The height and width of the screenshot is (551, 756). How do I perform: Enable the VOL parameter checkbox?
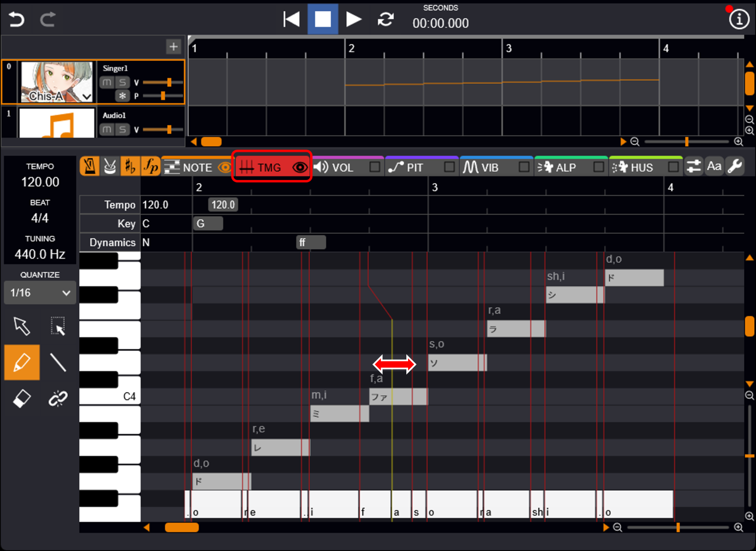coord(374,168)
